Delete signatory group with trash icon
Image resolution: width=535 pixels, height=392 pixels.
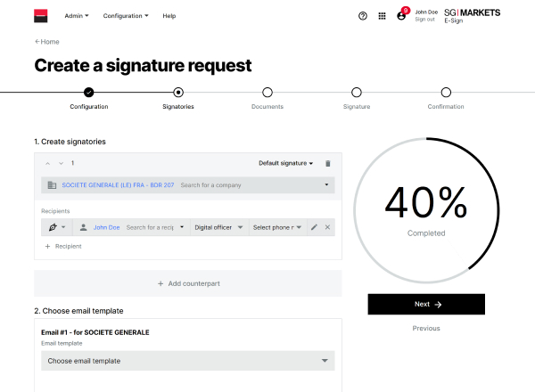click(x=327, y=163)
